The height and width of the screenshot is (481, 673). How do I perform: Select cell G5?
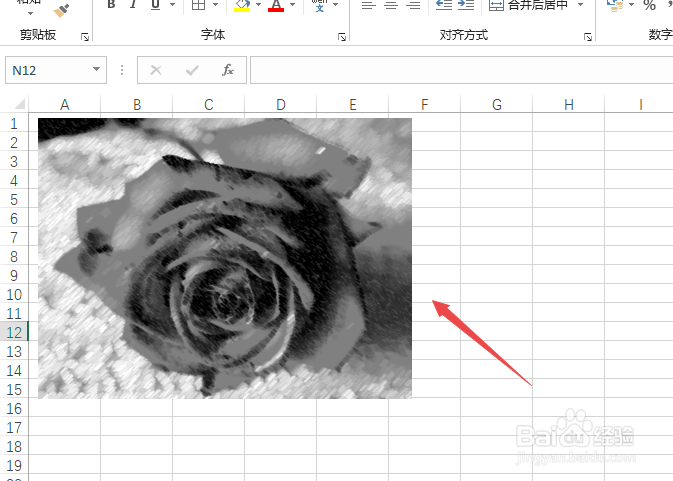(x=497, y=200)
